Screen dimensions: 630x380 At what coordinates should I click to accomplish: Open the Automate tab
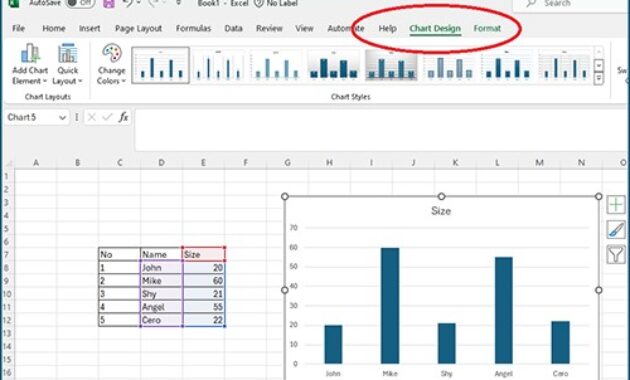pyautogui.click(x=346, y=28)
